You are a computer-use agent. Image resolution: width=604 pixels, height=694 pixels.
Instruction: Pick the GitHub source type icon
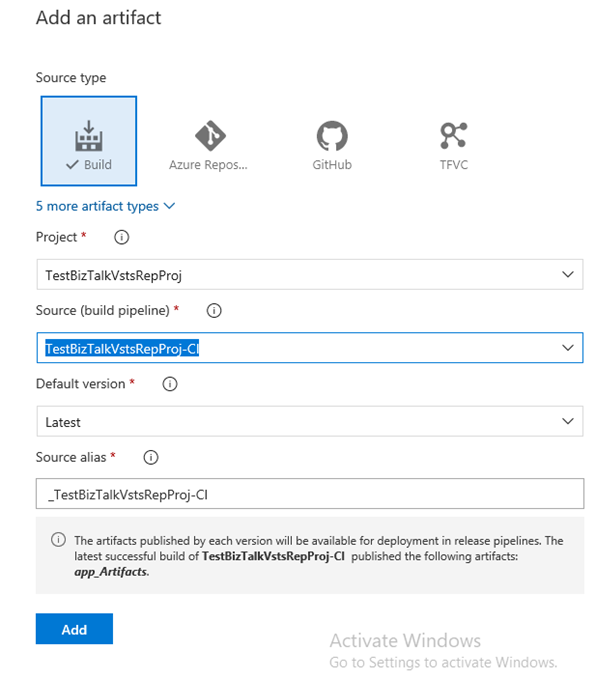pos(331,135)
